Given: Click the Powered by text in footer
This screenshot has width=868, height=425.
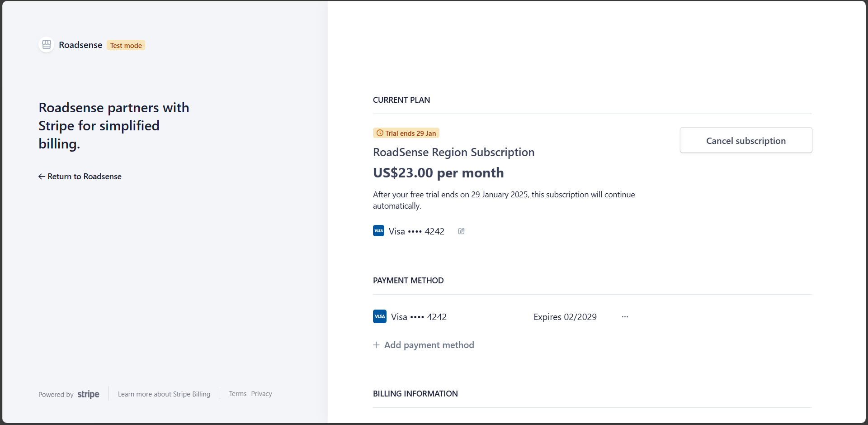Looking at the screenshot, I should click(x=56, y=395).
